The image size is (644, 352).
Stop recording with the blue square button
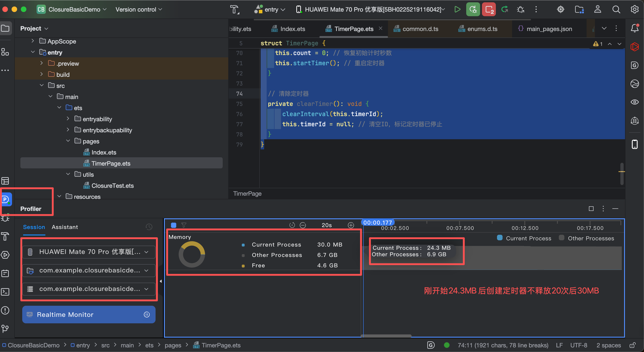(173, 225)
